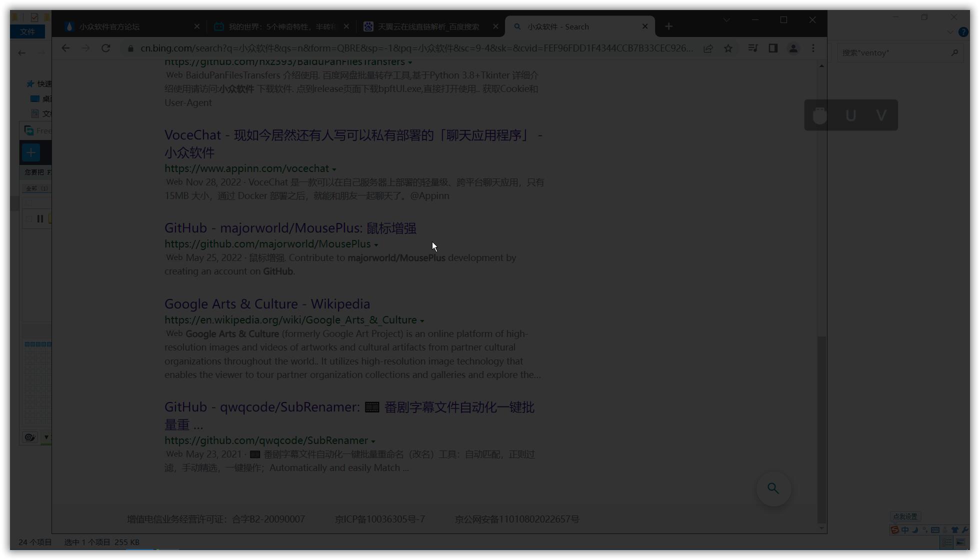Click the address bar URL field
Image resolution: width=980 pixels, height=560 pixels.
(x=416, y=48)
